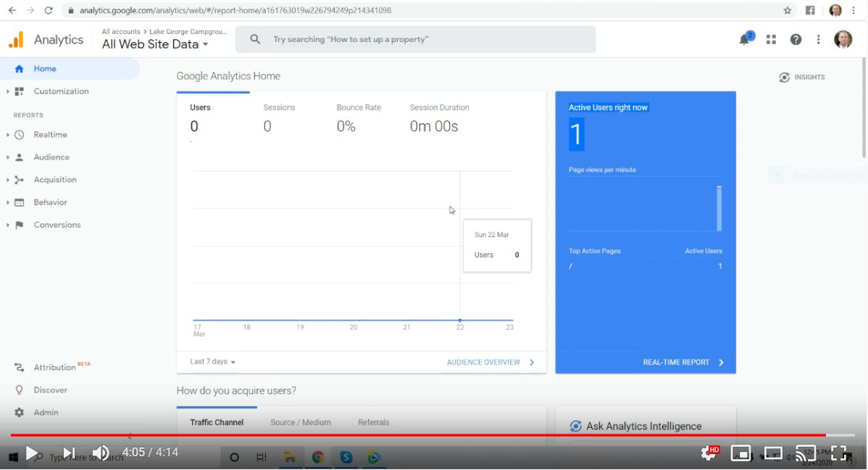Screen dimensions: 868x470
Task: Open the Google apps grid
Action: [x=771, y=39]
